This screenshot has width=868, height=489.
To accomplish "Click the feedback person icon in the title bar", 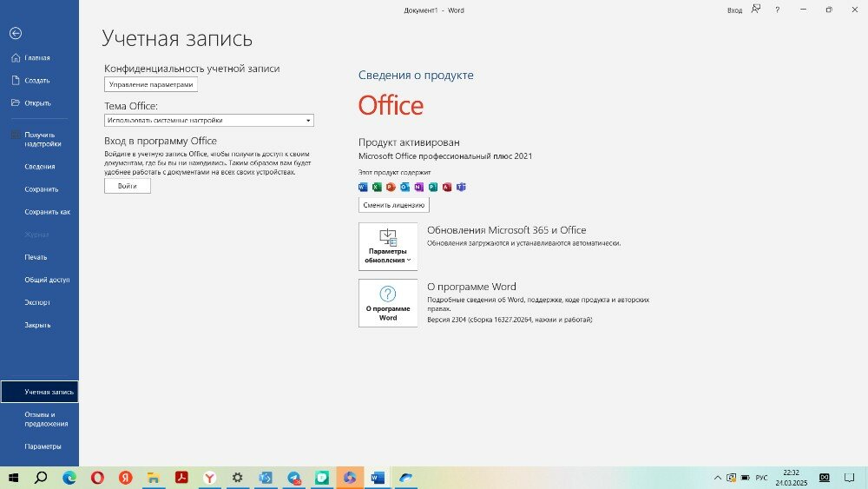I will coord(756,10).
